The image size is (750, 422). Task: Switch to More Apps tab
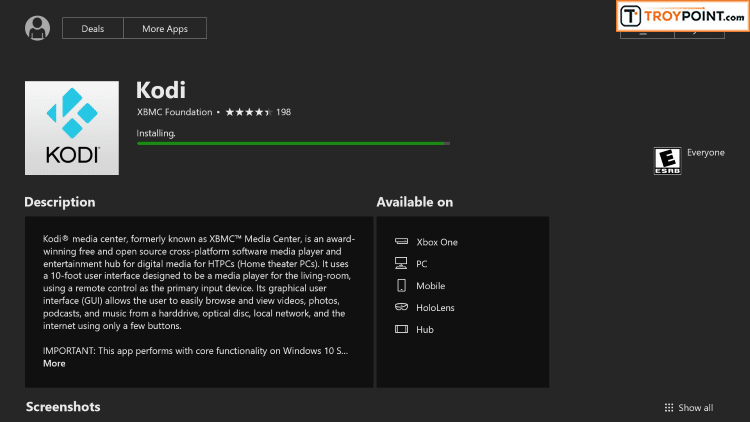165,28
